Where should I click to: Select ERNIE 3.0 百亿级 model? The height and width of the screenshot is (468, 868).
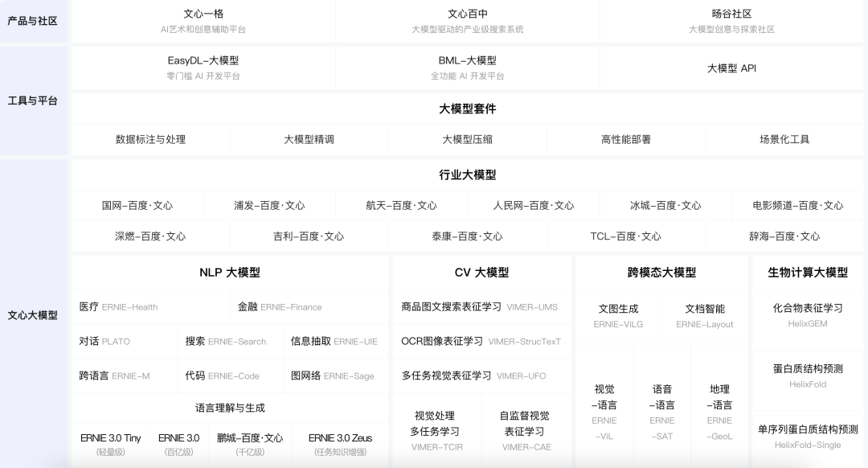coord(178,444)
